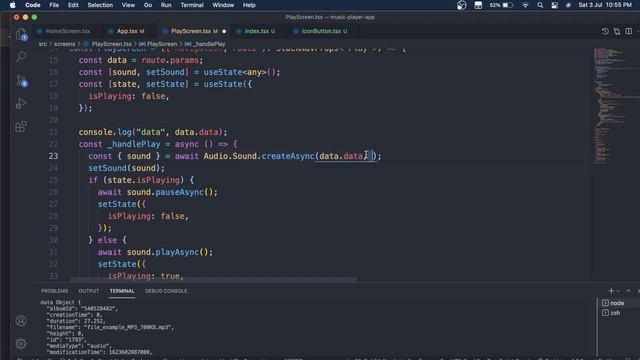The height and width of the screenshot is (360, 640).
Task: Click the date and time in menu bar
Action: (605, 5)
